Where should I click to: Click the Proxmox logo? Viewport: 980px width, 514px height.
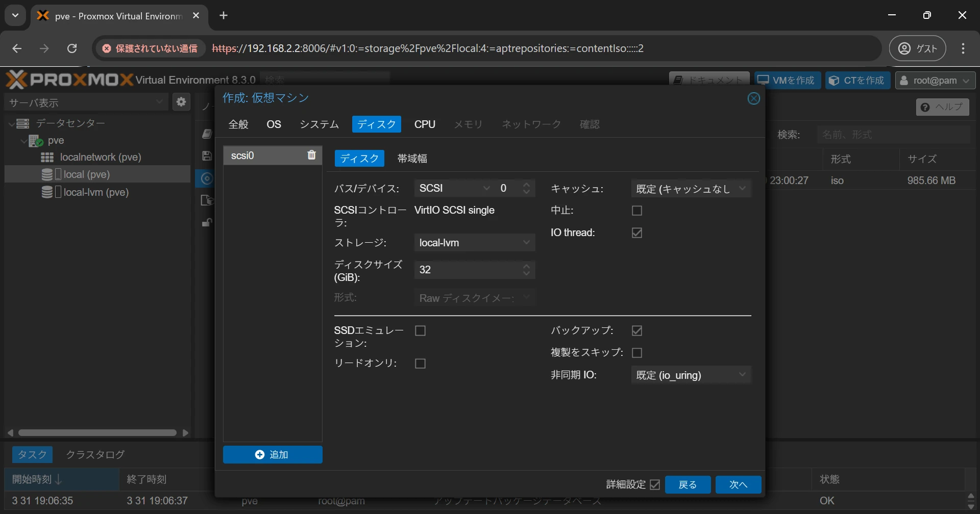pyautogui.click(x=69, y=80)
